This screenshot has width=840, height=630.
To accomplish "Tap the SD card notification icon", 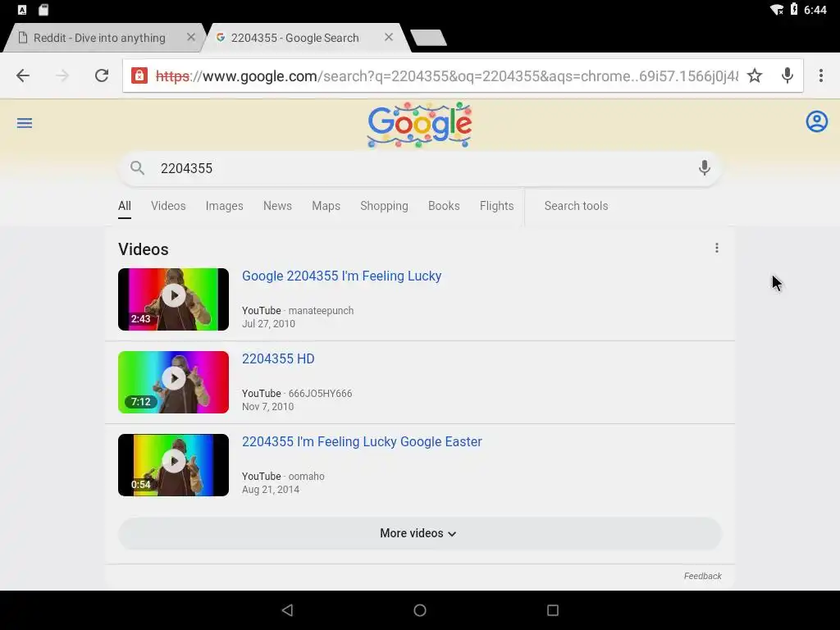I will click(x=44, y=10).
